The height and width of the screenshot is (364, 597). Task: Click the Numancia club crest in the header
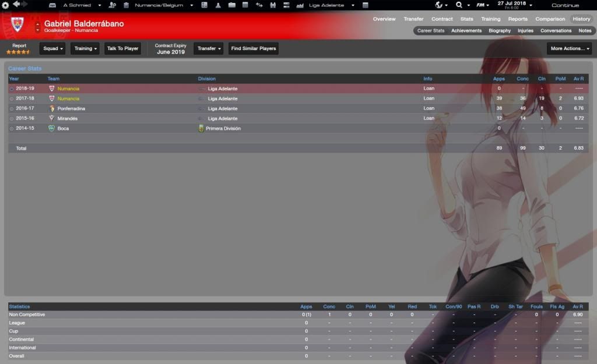click(x=17, y=24)
